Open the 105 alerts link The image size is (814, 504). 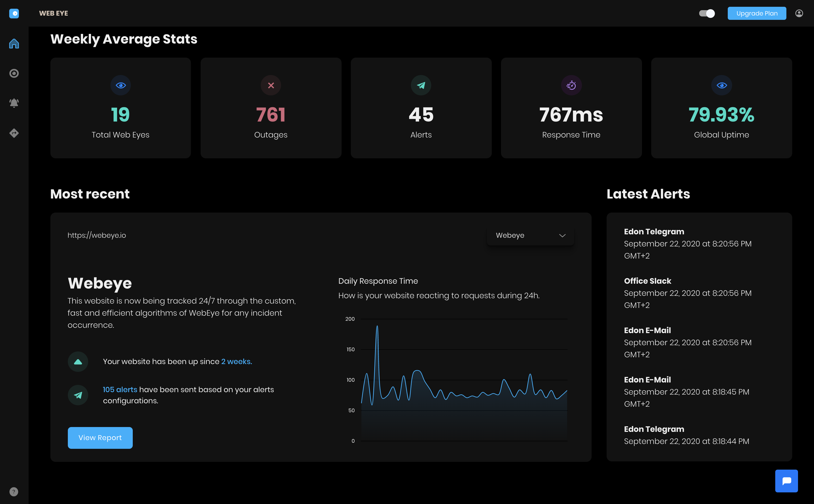[x=120, y=389]
